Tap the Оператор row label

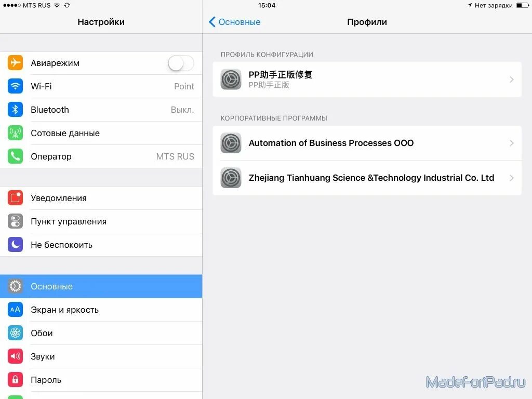[x=51, y=157]
